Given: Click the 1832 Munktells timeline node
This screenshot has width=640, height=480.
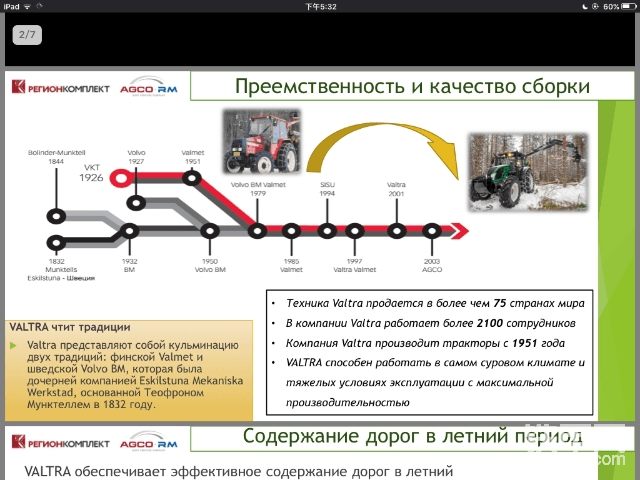Looking at the screenshot, I should pyautogui.click(x=56, y=243).
